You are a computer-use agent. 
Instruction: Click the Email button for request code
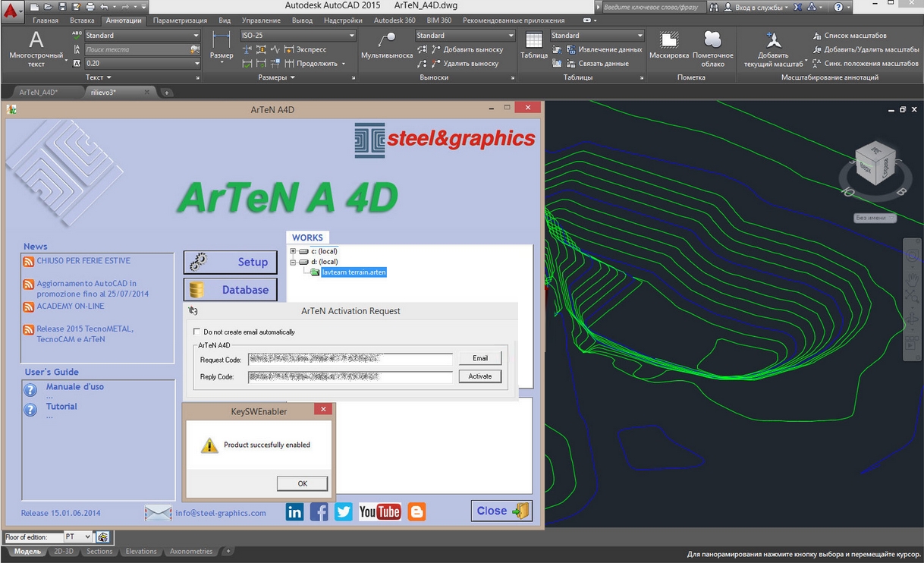(x=480, y=358)
